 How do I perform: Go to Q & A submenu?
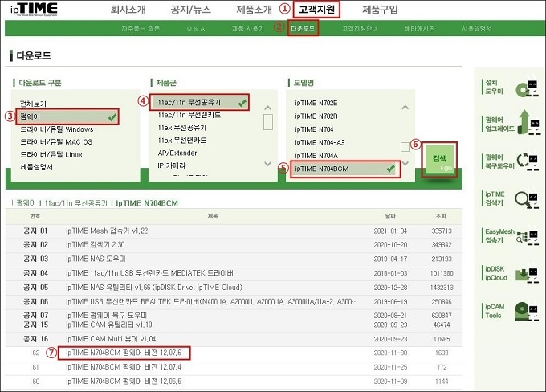(196, 29)
